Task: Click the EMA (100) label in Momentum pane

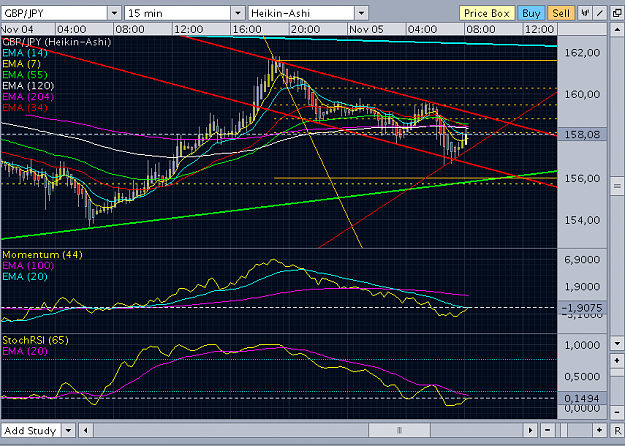Action: pyautogui.click(x=28, y=265)
